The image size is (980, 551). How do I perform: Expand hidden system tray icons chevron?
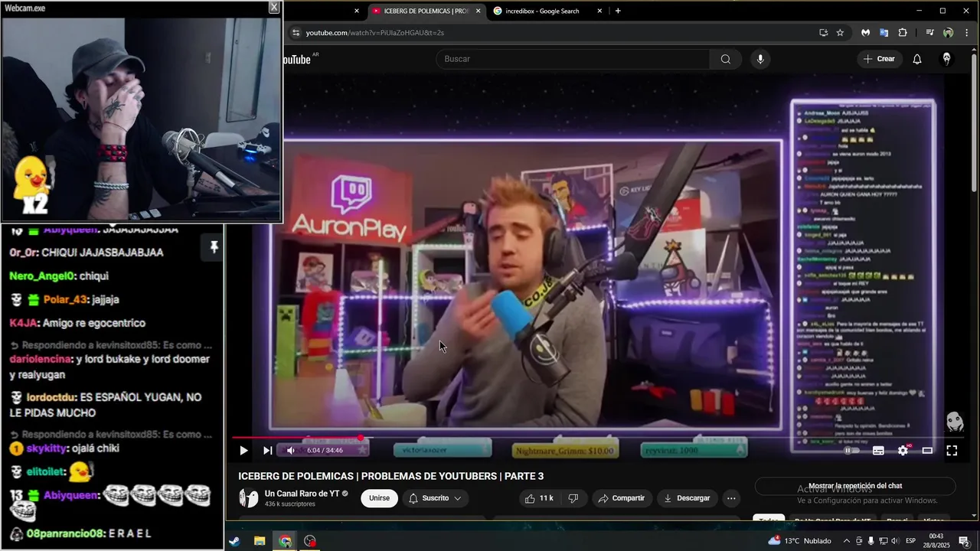pyautogui.click(x=847, y=541)
